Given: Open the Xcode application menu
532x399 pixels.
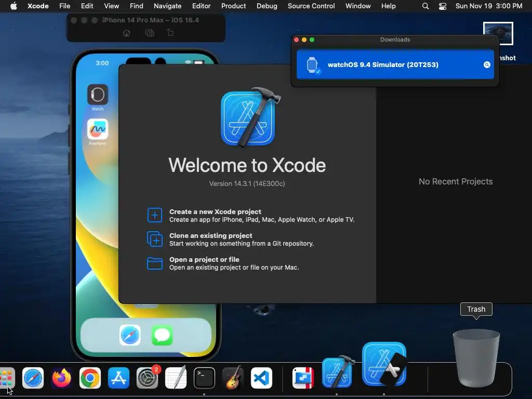Looking at the screenshot, I should coord(38,6).
